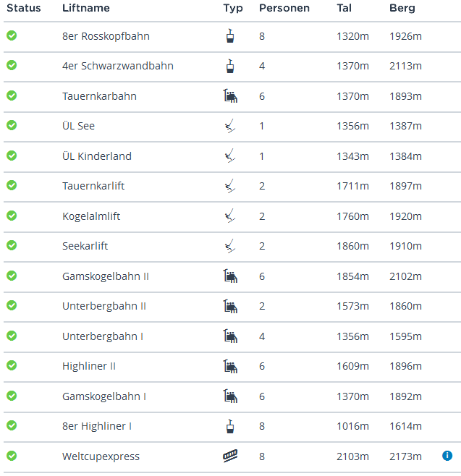Click the Personen column header
The width and height of the screenshot is (461, 476).
pyautogui.click(x=284, y=9)
